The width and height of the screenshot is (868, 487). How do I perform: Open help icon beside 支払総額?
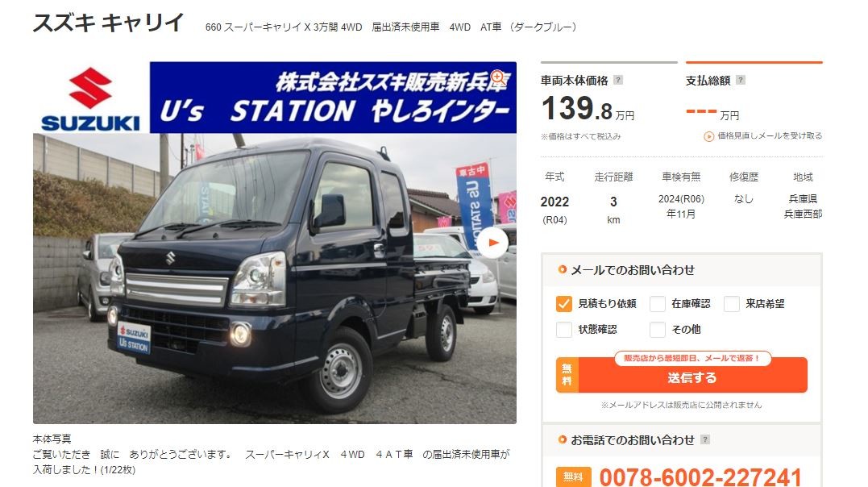tap(741, 81)
